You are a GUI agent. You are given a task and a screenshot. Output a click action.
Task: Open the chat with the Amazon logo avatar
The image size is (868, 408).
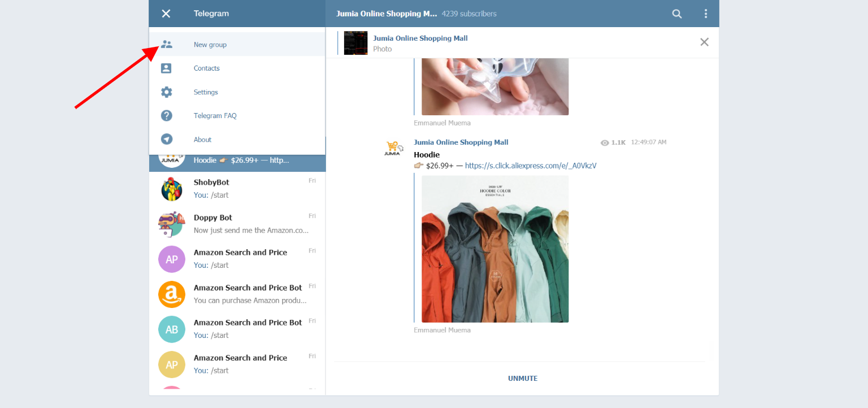(237, 294)
